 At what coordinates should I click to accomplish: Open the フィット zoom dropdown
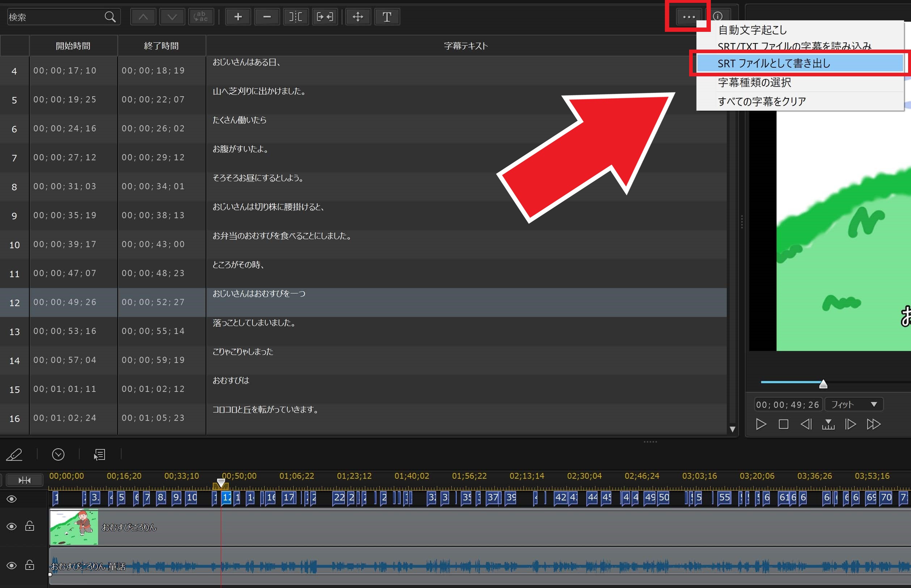[854, 404]
